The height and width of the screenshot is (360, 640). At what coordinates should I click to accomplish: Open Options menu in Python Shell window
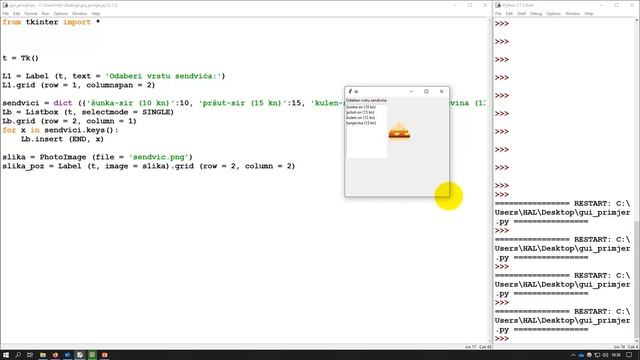point(553,13)
